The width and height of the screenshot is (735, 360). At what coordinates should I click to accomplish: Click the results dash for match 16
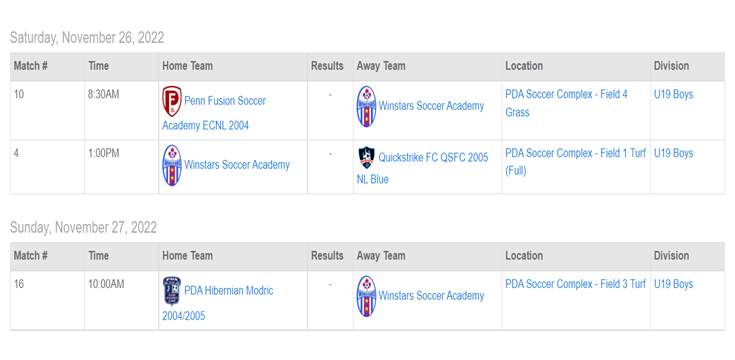tap(330, 285)
